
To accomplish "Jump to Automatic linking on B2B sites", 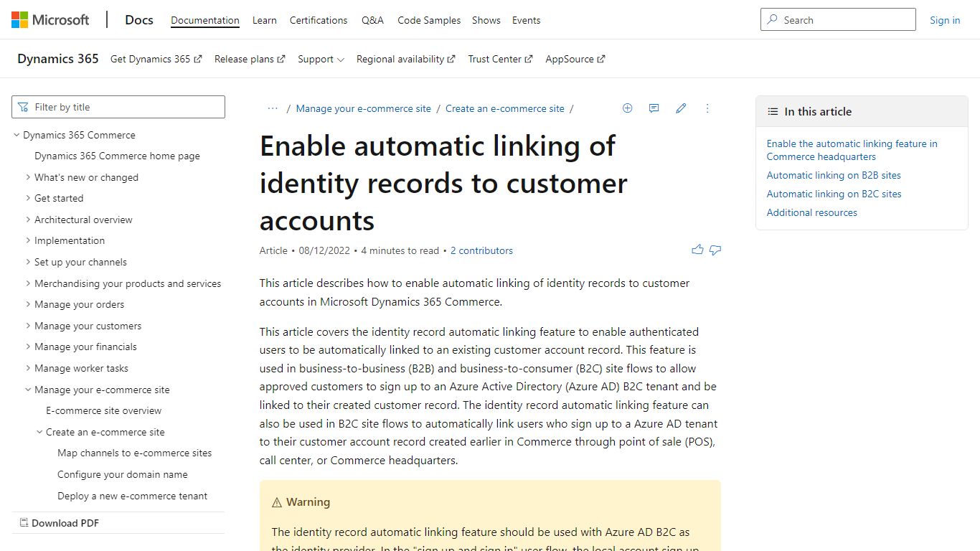I will pos(834,175).
